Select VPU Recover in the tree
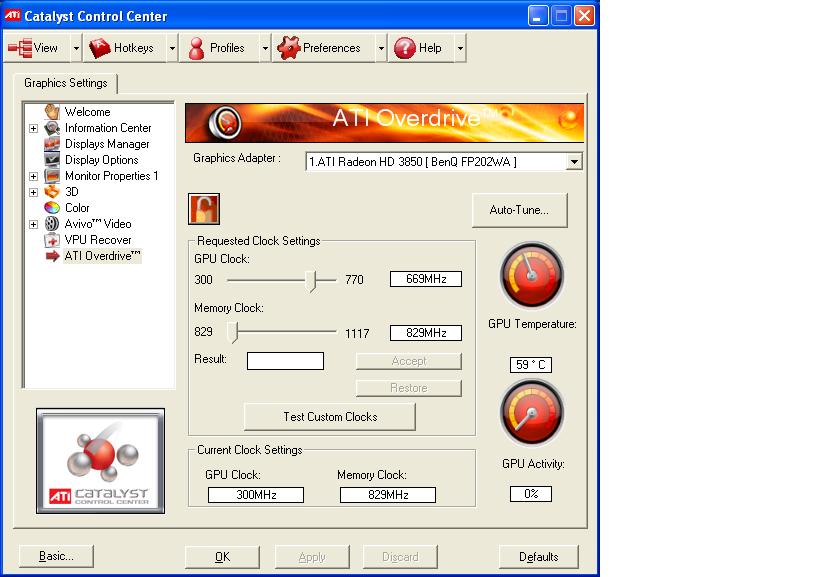The width and height of the screenshot is (840, 577). 98,240
